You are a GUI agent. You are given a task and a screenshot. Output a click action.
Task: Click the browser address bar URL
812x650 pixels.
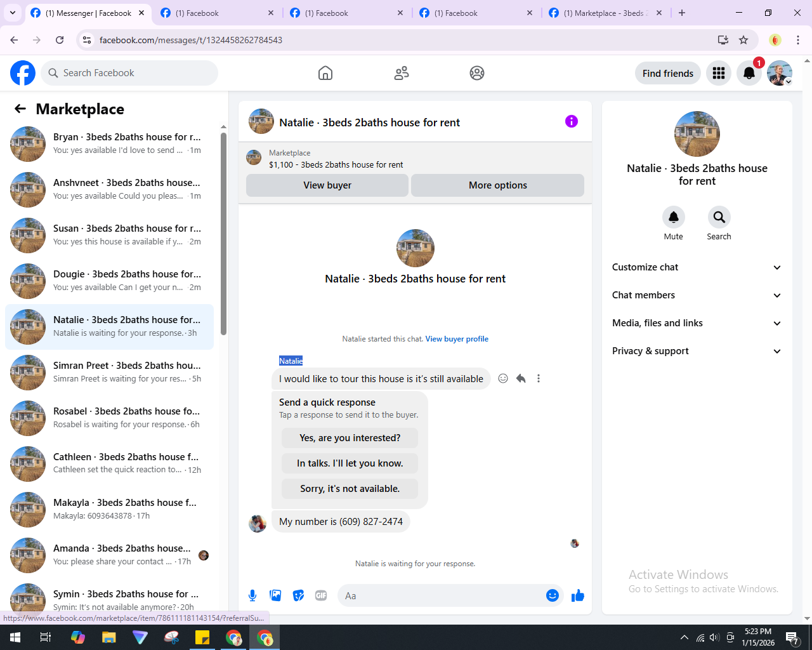[x=191, y=40]
